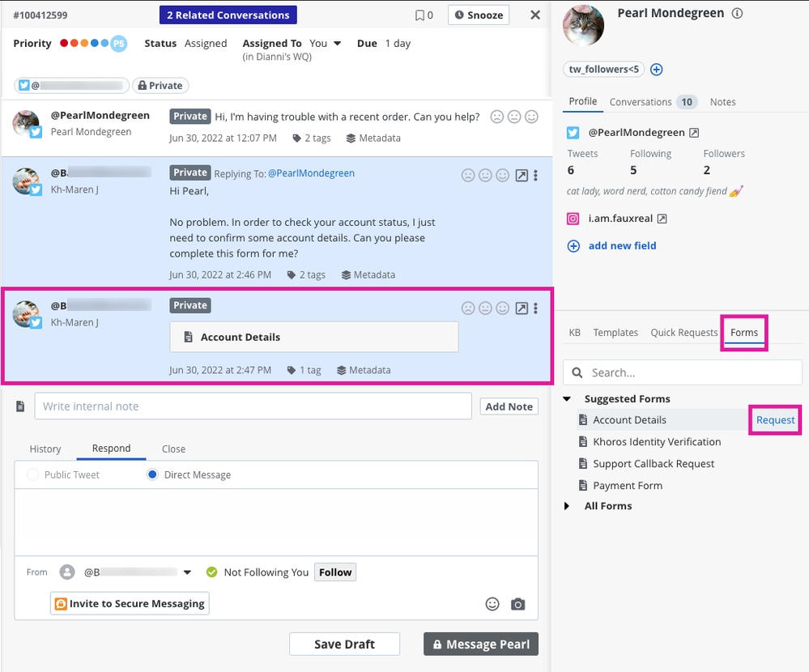Click the 2 Related Conversations button
809x672 pixels.
228,15
